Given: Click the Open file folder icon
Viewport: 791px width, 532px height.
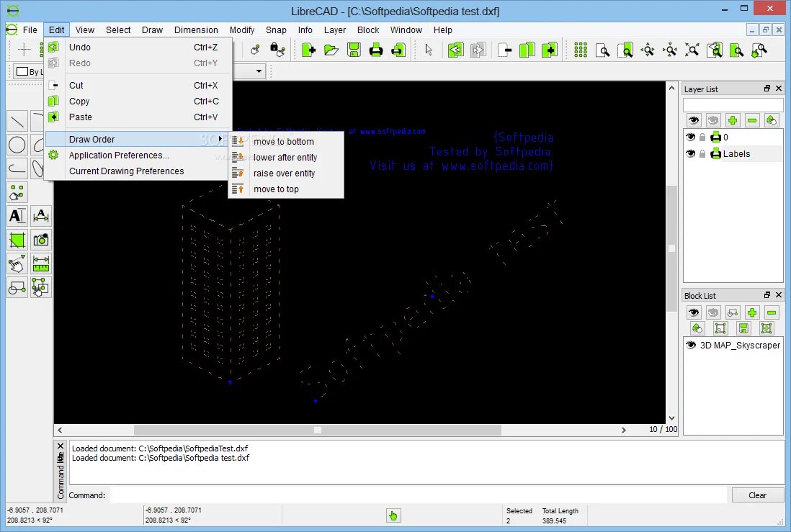Looking at the screenshot, I should pyautogui.click(x=331, y=50).
